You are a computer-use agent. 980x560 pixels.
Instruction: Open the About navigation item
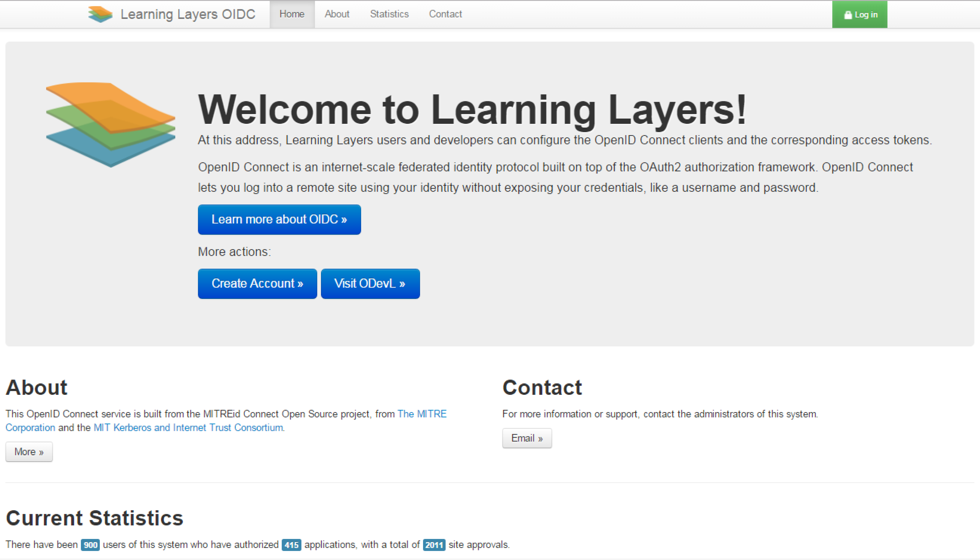pyautogui.click(x=337, y=14)
